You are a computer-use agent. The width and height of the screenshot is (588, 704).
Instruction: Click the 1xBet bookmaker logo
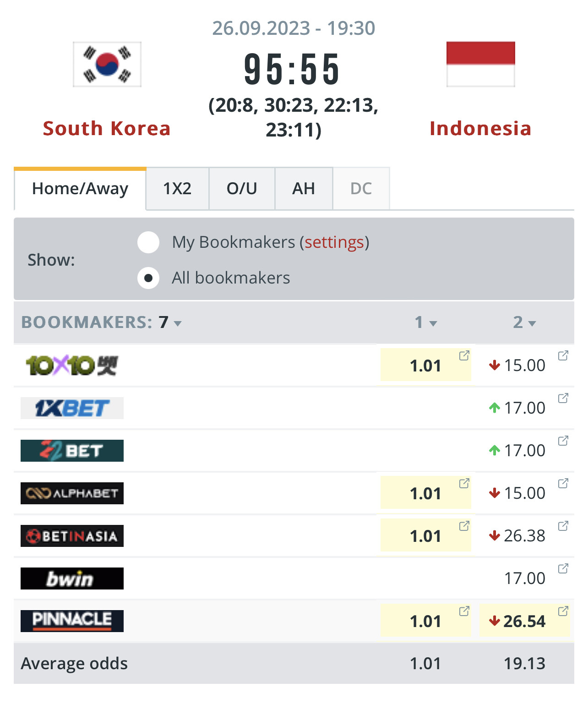click(72, 408)
